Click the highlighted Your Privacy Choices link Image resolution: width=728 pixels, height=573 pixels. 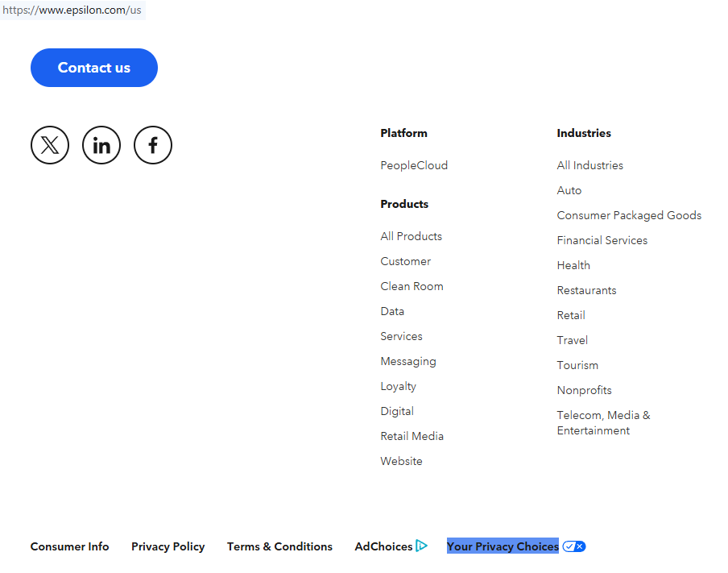[503, 546]
